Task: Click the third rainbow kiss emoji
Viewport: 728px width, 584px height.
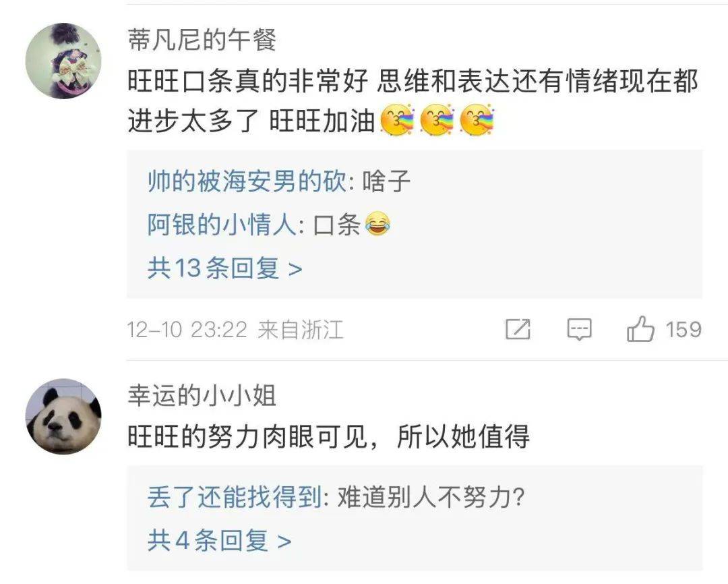Action: coord(477,120)
